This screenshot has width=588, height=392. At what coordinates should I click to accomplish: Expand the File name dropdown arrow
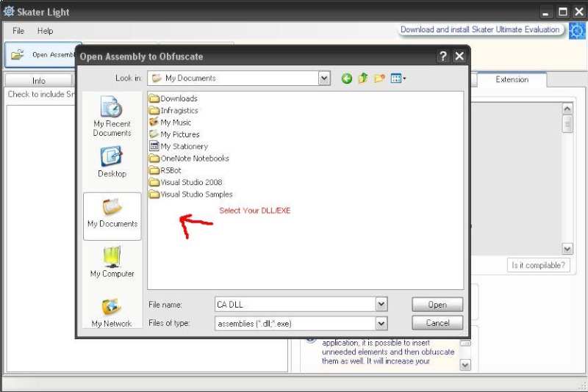pos(381,304)
